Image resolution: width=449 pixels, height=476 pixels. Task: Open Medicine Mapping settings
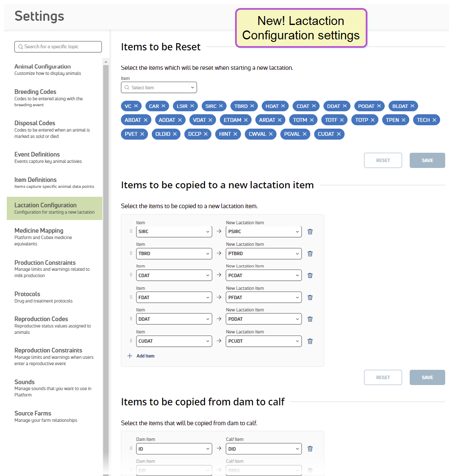(x=55, y=237)
